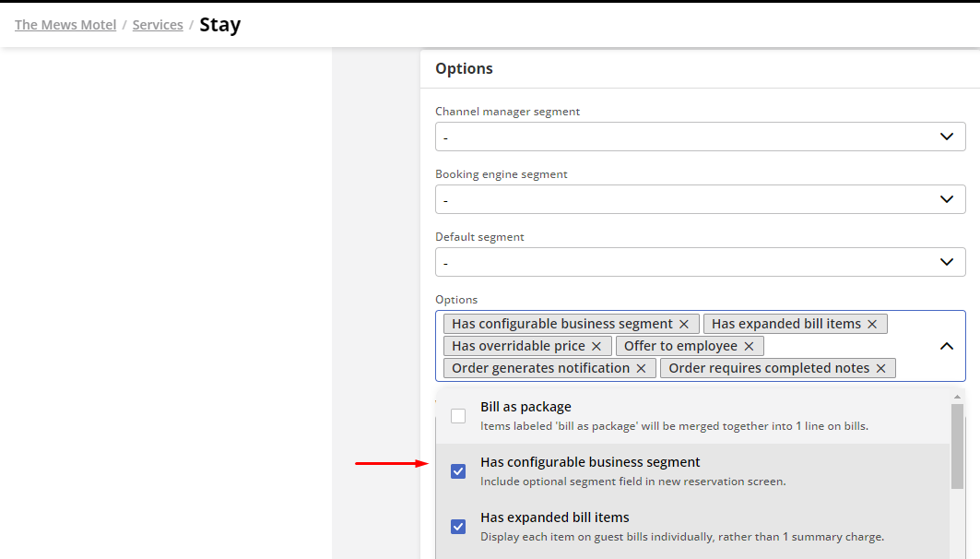Uncheck 'Has expanded bill items'
Screen dimensions: 980x559
tap(458, 526)
